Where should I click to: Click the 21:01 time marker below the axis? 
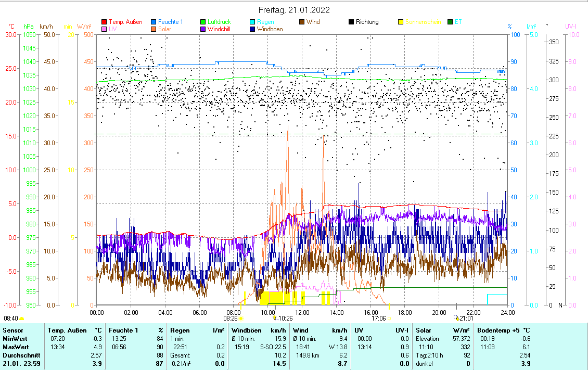466,317
